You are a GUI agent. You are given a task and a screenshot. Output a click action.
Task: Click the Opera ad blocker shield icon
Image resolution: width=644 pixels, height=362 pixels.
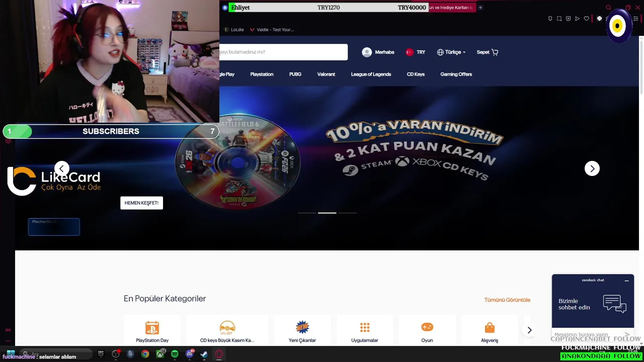568,19
